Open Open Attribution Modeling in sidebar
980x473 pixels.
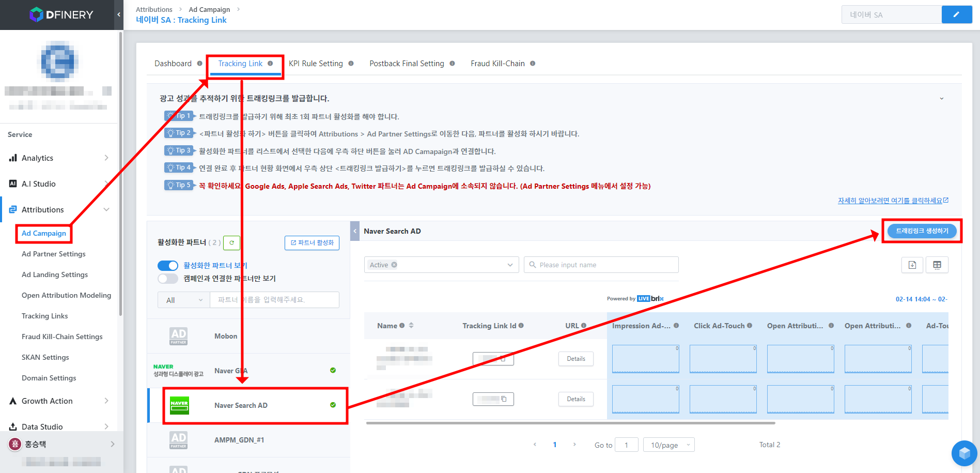click(66, 295)
